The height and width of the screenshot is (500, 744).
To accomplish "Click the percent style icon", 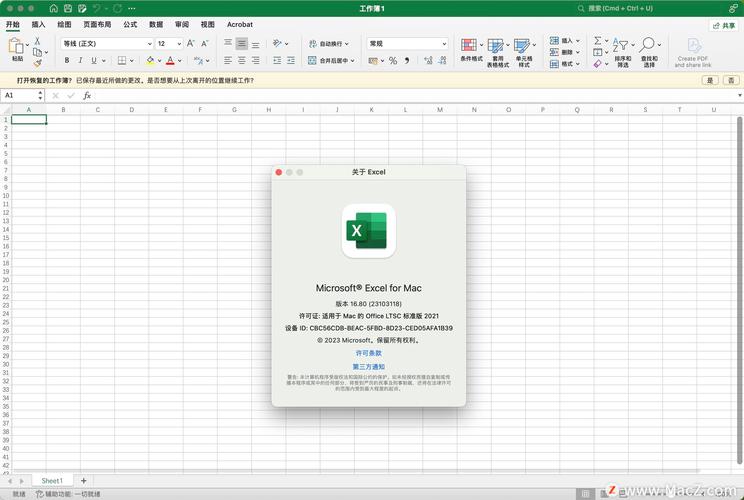I will 393,61.
